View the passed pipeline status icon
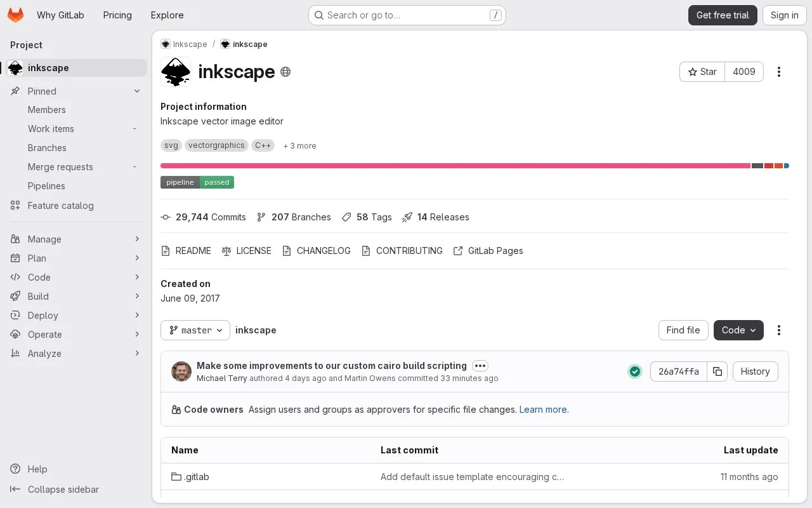This screenshot has height=508, width=812. pyautogui.click(x=635, y=371)
